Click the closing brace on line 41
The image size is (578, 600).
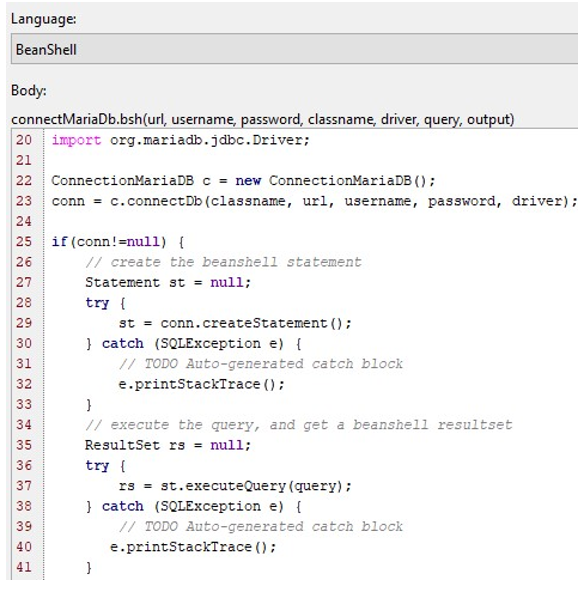(x=89, y=567)
